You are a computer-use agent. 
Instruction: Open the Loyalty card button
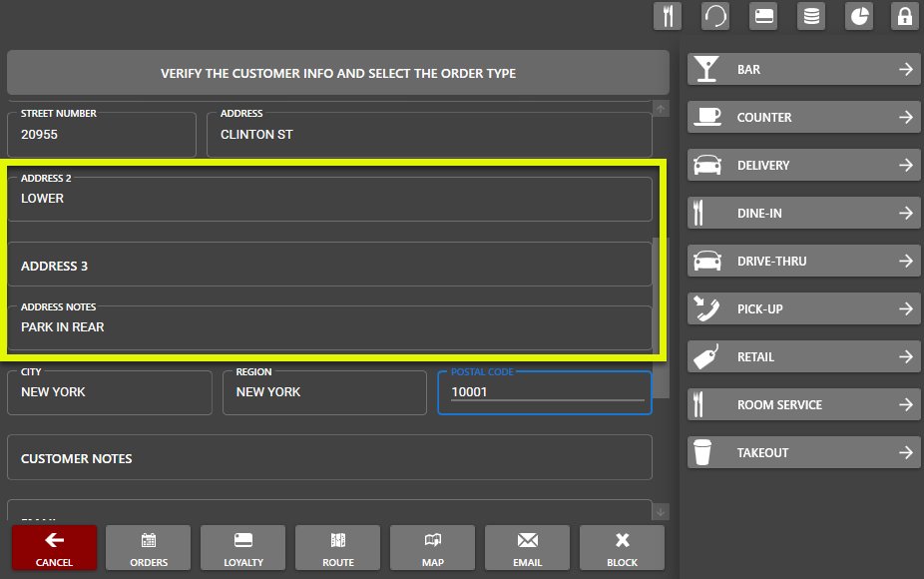coord(243,548)
